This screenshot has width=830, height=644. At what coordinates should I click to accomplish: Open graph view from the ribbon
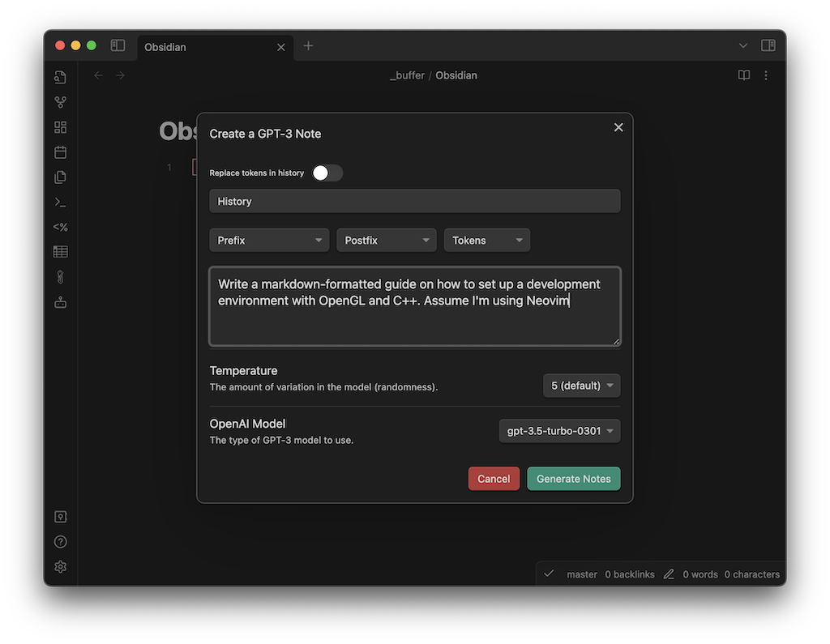(x=60, y=102)
